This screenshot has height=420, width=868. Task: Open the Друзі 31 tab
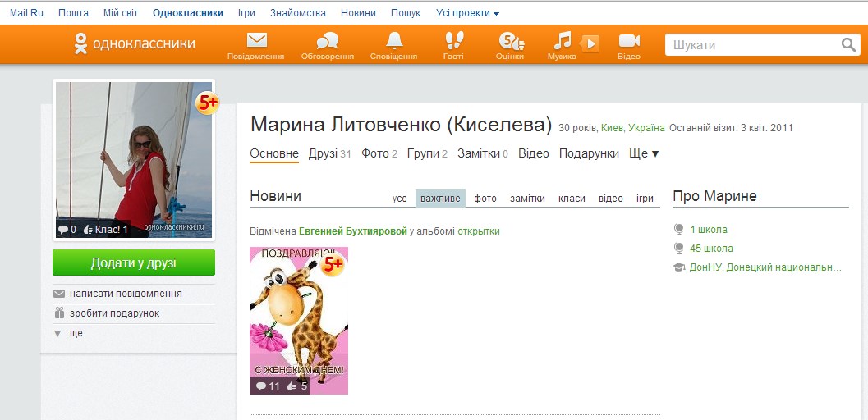[x=330, y=153]
